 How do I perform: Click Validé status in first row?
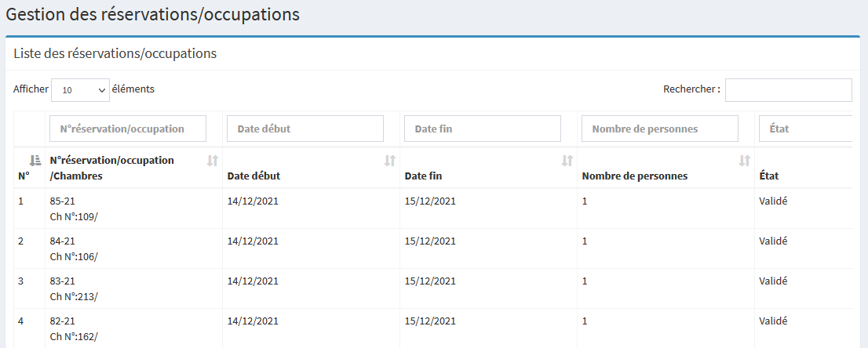tap(773, 201)
